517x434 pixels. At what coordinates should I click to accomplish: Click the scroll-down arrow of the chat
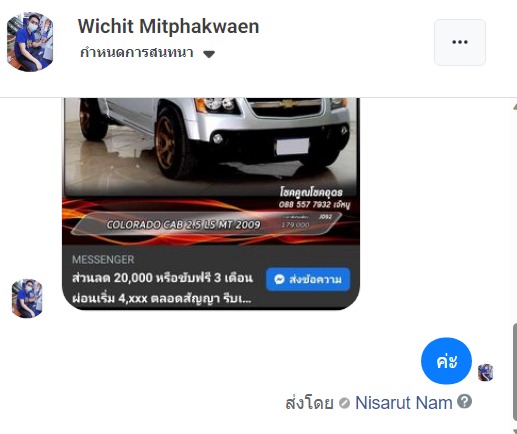coord(515,431)
